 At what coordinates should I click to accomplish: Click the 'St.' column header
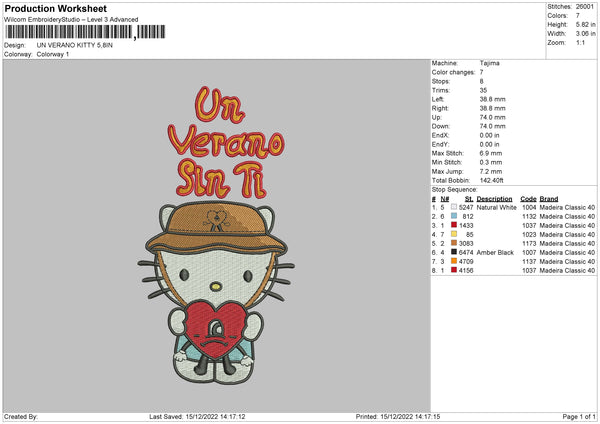point(469,199)
